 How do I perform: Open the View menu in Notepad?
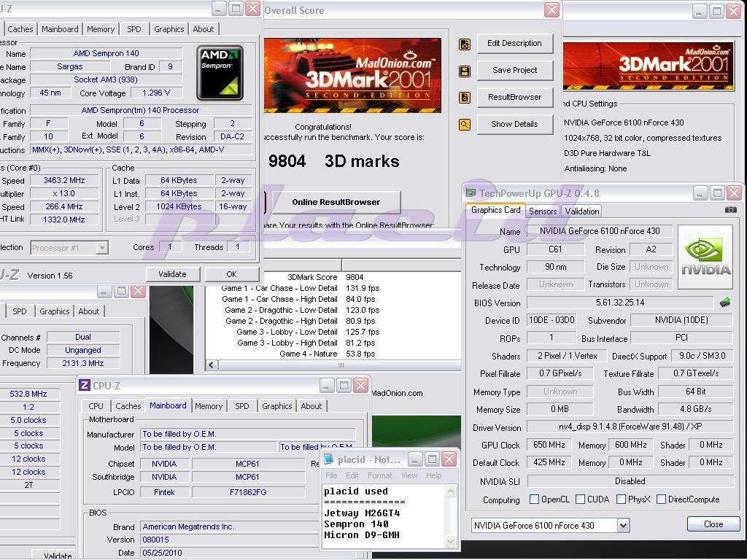coord(409,475)
